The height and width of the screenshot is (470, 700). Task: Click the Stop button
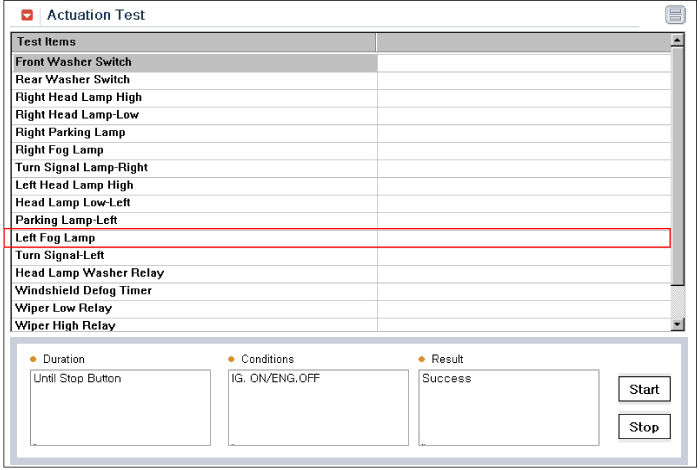tap(644, 427)
